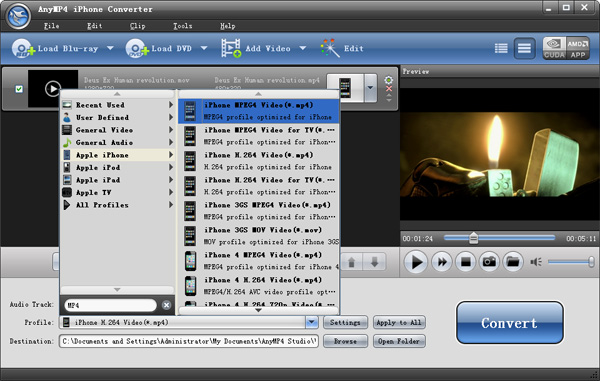Mute audio with the speaker icon
Image resolution: width=600 pixels, height=381 pixels.
click(536, 262)
